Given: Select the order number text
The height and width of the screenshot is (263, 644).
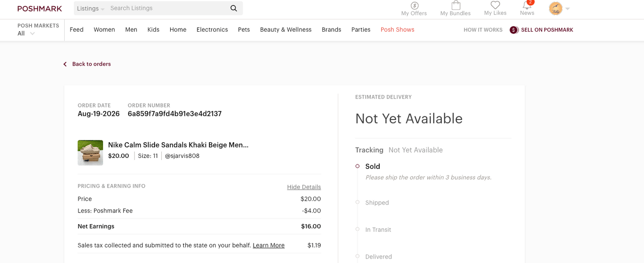Looking at the screenshot, I should (x=175, y=114).
